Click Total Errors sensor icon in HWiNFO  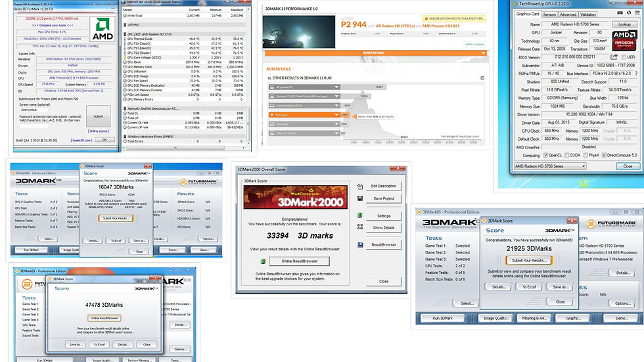point(125,141)
